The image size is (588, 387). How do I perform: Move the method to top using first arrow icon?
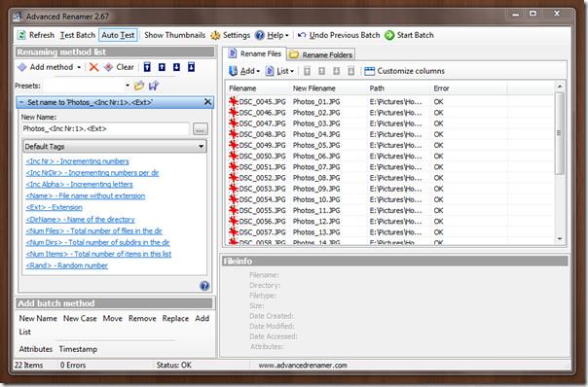click(147, 67)
